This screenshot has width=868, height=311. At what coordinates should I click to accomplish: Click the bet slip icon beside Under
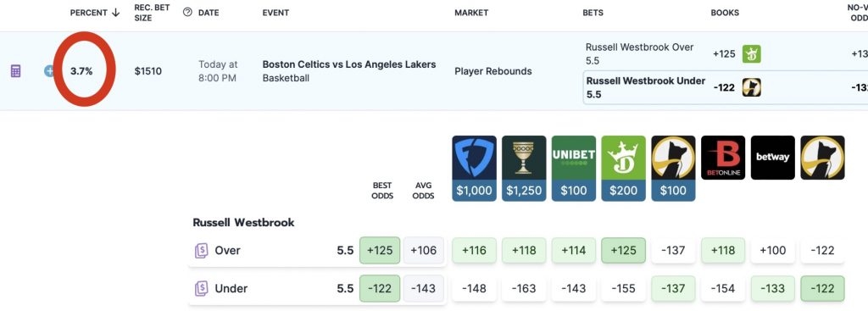(201, 288)
